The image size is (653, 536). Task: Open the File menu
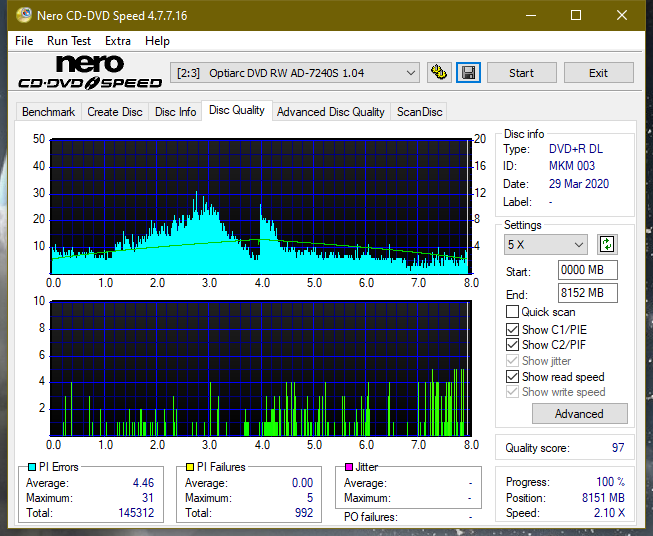coord(24,41)
